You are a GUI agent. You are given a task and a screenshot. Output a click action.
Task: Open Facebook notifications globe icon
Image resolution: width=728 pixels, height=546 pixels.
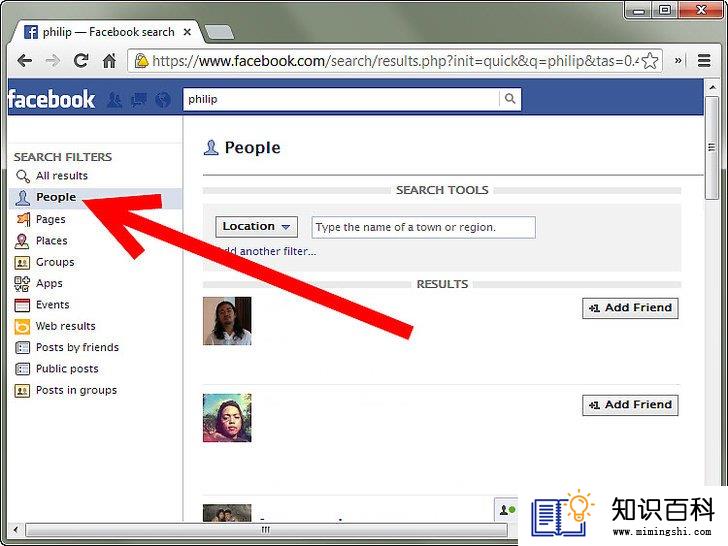click(x=163, y=99)
